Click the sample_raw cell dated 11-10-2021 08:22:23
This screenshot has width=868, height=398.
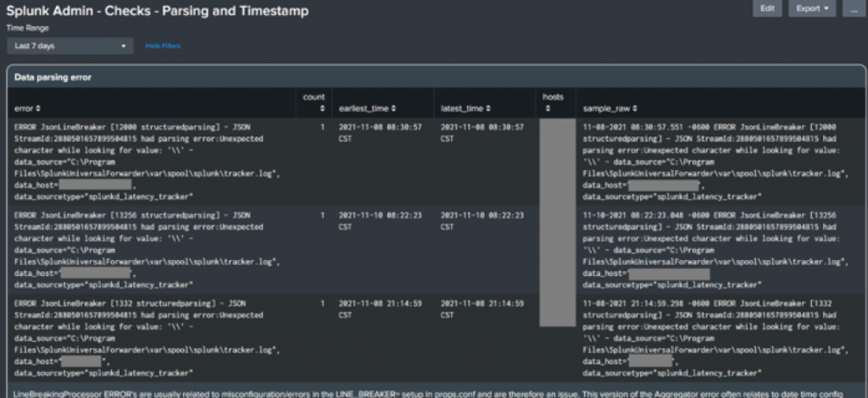(715, 250)
